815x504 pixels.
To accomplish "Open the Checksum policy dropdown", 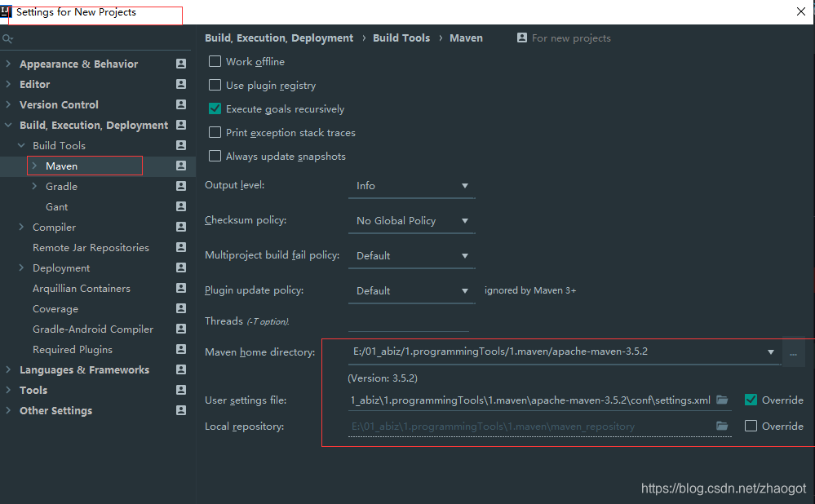I will 412,221.
